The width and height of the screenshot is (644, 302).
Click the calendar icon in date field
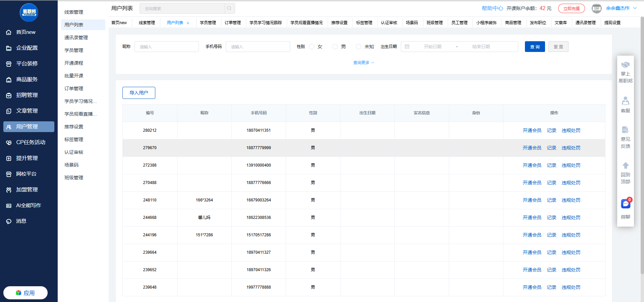click(407, 47)
